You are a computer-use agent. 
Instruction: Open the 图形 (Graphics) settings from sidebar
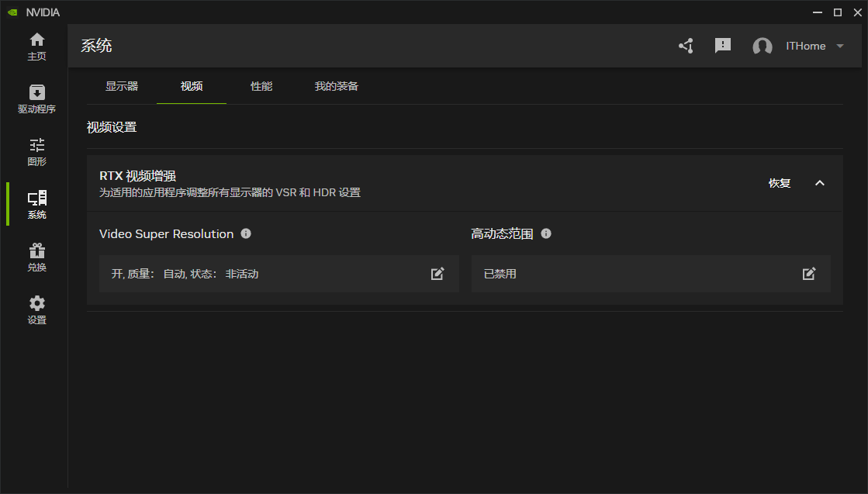click(36, 151)
